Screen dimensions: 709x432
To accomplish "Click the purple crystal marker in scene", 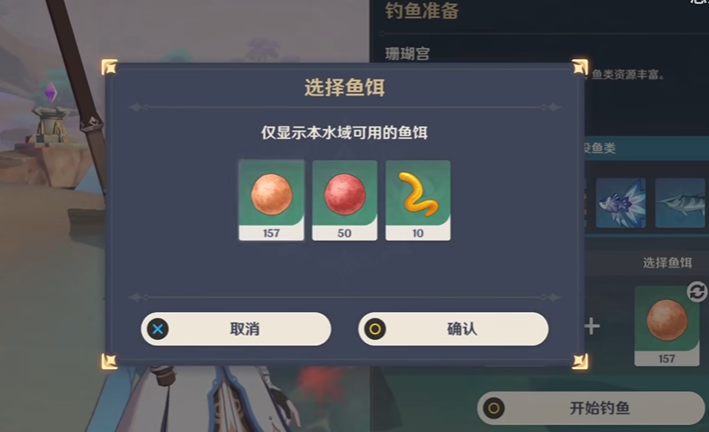I will (x=51, y=92).
